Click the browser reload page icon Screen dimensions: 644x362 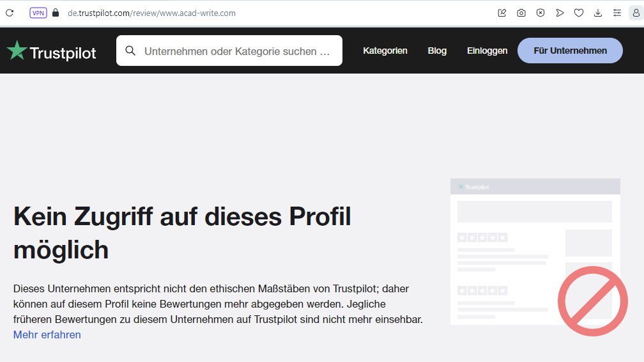tap(10, 13)
